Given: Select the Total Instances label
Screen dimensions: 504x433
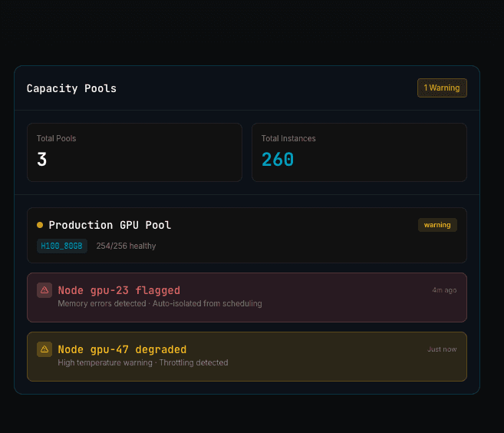Looking at the screenshot, I should click(x=288, y=138).
